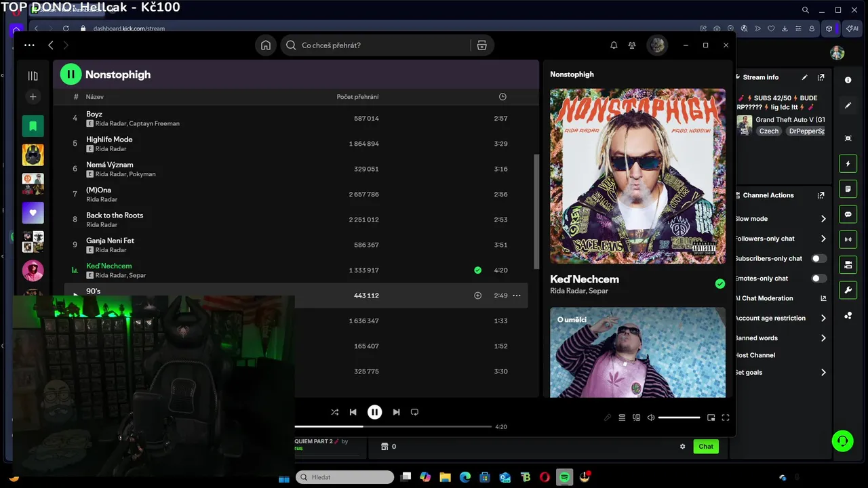This screenshot has width=868, height=488.
Task: Open the Windows taskbar 'Hledat' search box
Action: coord(344,477)
